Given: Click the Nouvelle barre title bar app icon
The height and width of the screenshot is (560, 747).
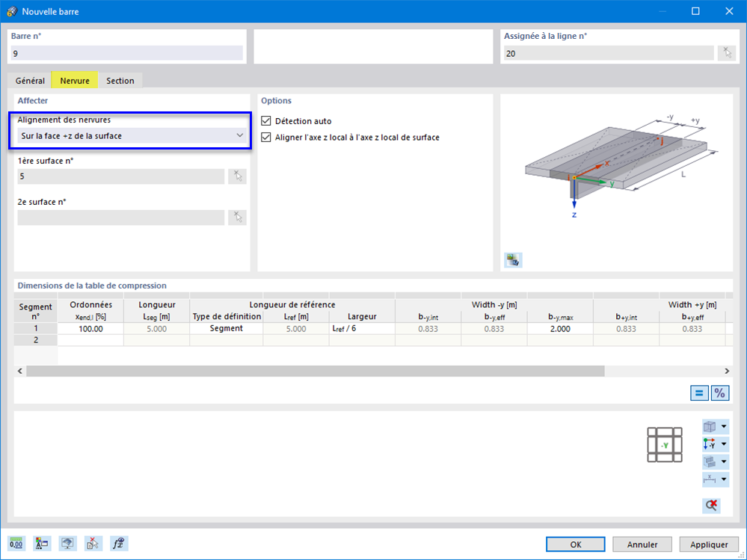Looking at the screenshot, I should pyautogui.click(x=12, y=11).
